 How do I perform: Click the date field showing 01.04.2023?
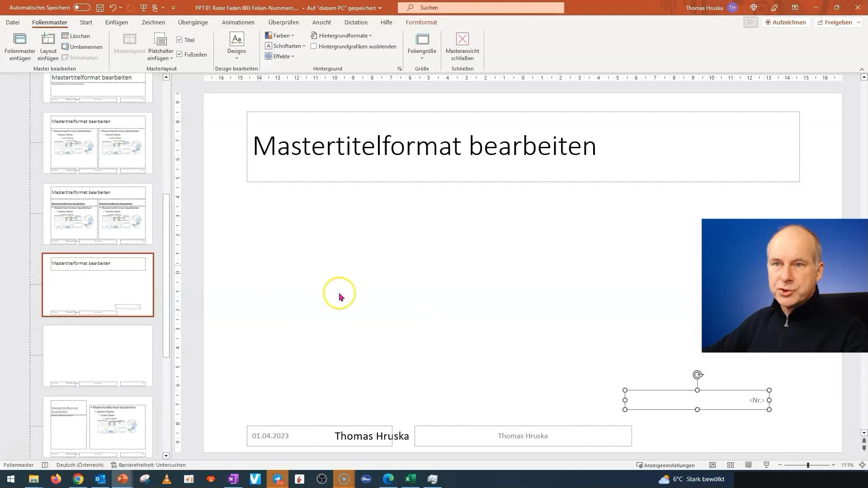[271, 436]
